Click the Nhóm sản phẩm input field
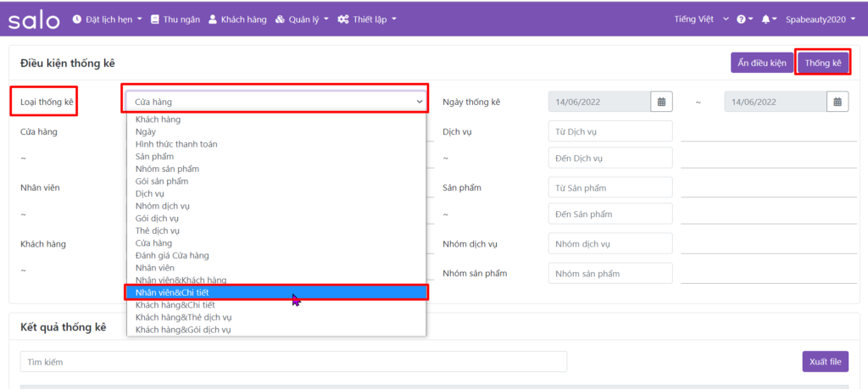868x389 pixels. coord(610,274)
